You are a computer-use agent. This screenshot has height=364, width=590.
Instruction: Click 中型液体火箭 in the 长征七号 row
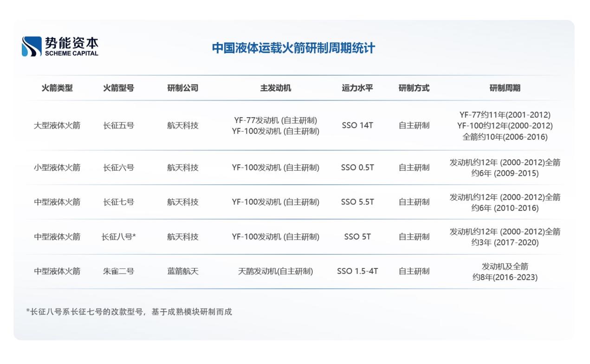[x=57, y=202]
